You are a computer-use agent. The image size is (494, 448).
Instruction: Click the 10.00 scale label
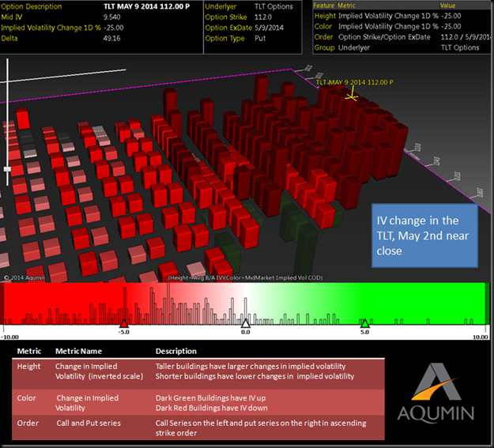point(480,337)
